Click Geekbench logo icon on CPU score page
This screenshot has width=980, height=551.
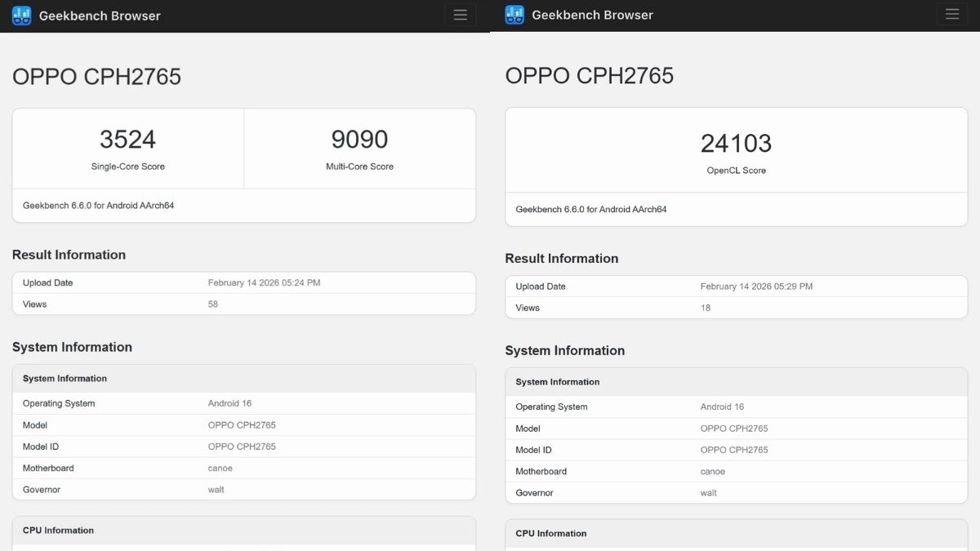coord(22,16)
